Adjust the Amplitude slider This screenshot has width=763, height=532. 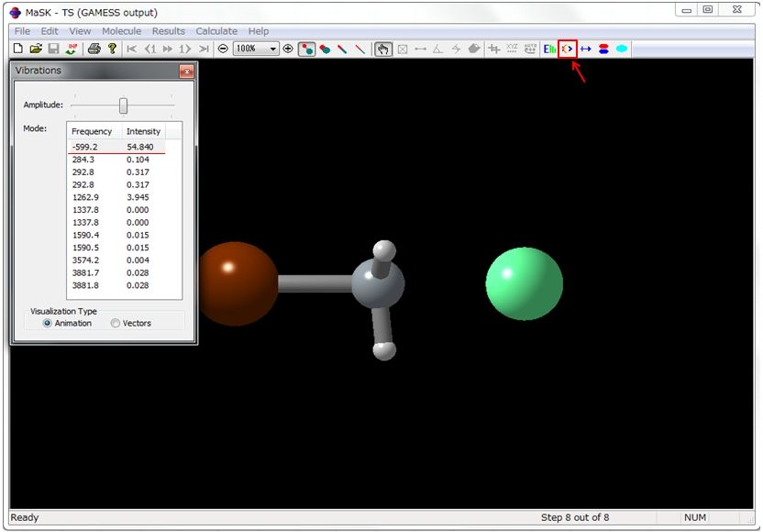point(122,105)
